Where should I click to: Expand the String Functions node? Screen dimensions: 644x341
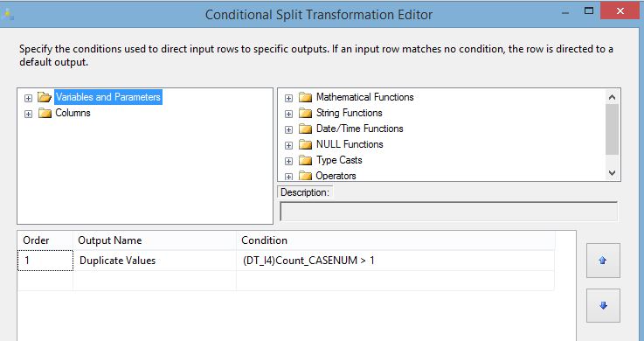pos(288,114)
